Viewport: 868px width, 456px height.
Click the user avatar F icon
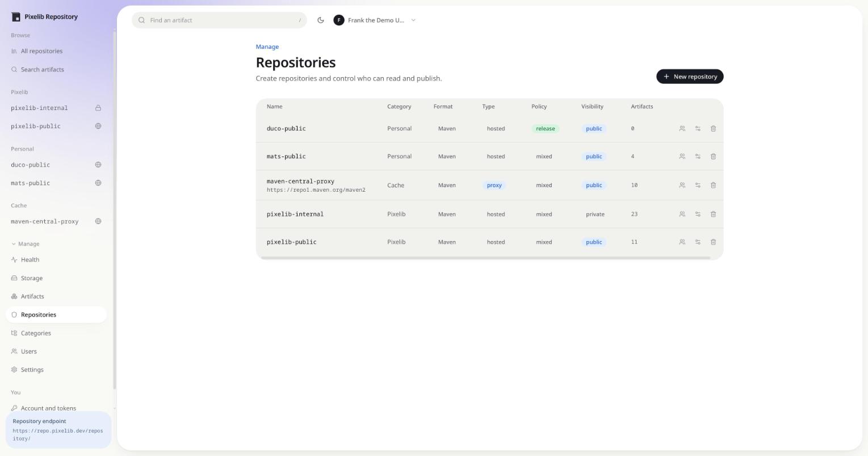339,20
